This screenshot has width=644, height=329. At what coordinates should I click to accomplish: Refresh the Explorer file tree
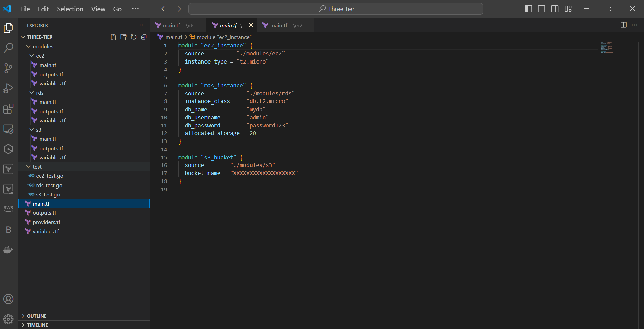pyautogui.click(x=134, y=37)
